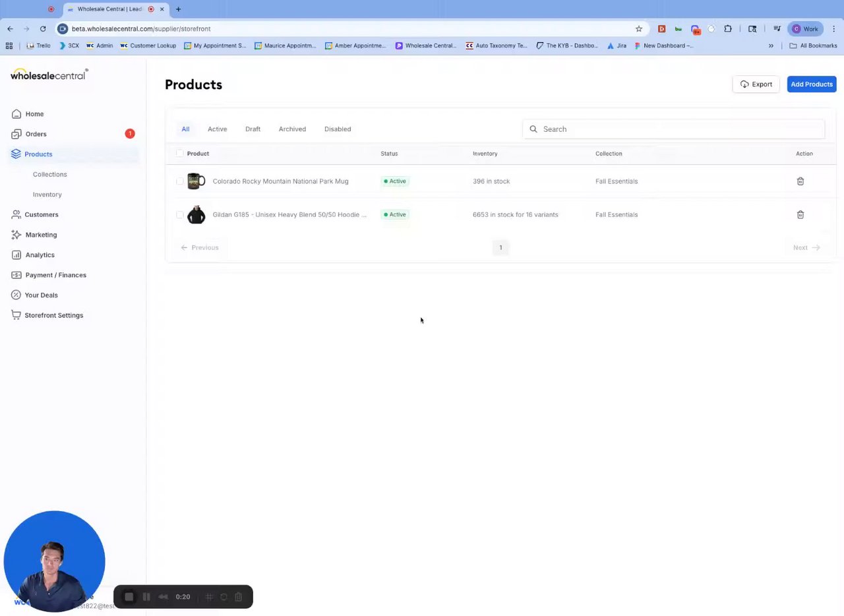Close the Wholesale Central browser tab

162,9
